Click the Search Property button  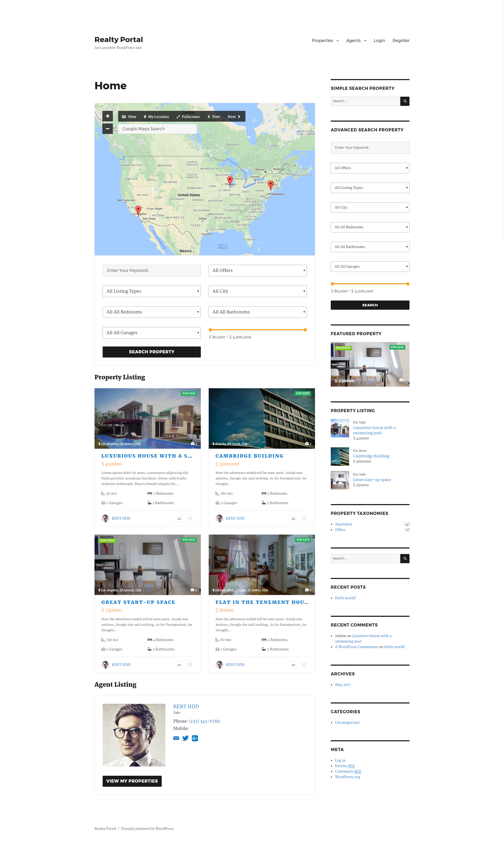[151, 352]
